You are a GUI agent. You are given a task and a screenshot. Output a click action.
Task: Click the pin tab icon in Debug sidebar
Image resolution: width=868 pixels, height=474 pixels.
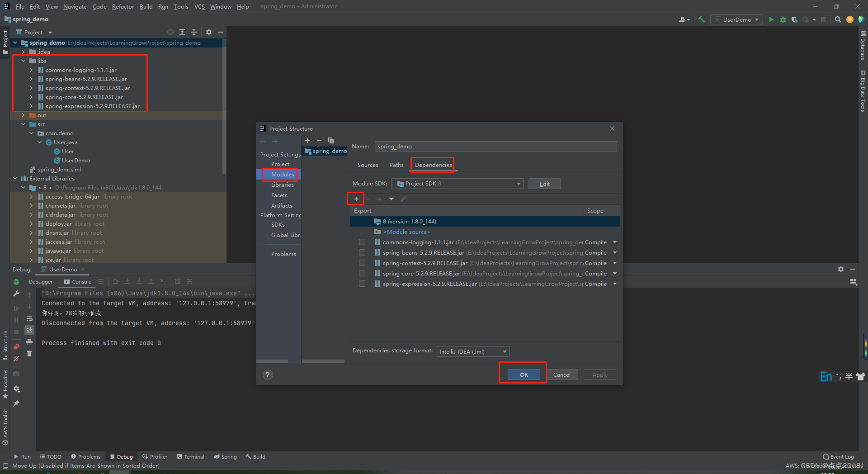[16, 403]
